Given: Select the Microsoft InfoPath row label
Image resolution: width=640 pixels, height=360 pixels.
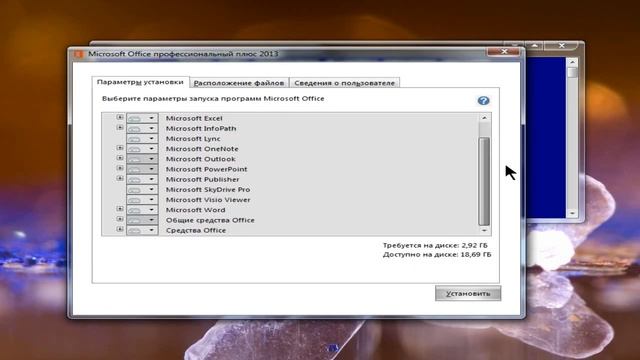Looking at the screenshot, I should 201,128.
